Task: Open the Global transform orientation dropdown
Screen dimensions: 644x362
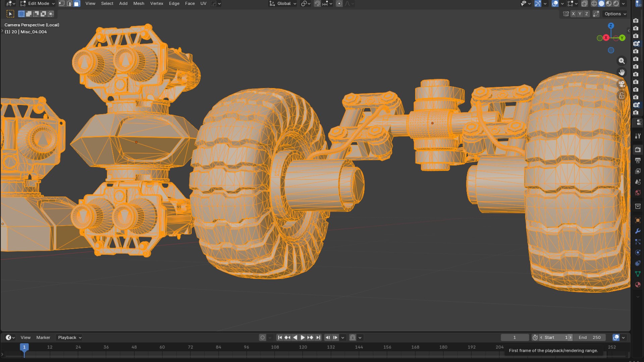Action: pos(283,4)
